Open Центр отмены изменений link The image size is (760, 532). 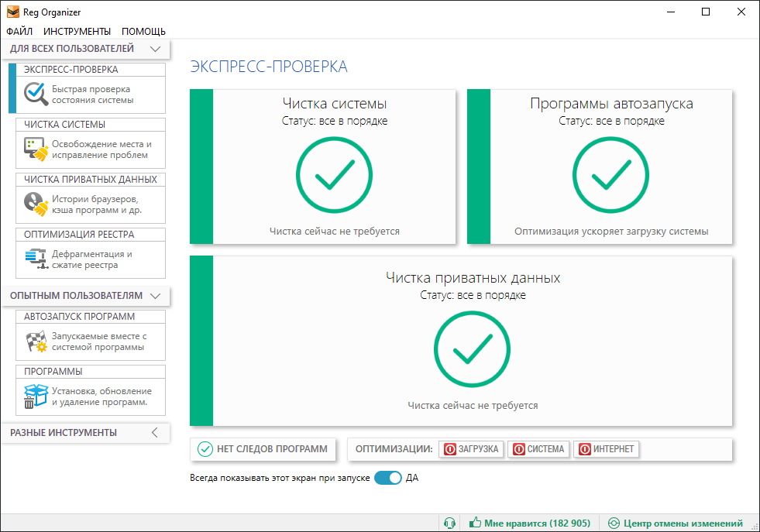676,523
